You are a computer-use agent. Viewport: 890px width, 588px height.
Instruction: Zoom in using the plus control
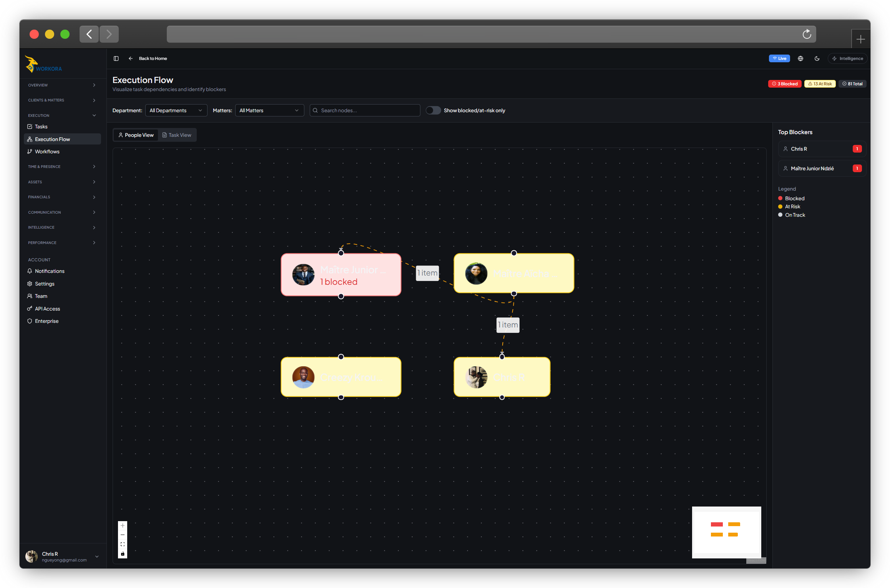[x=123, y=525]
